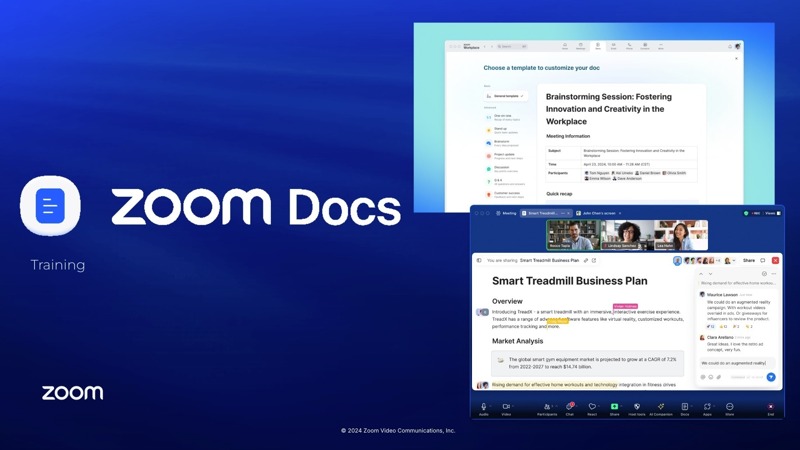Click notification bell in Zoom Workplace window

coord(730,46)
